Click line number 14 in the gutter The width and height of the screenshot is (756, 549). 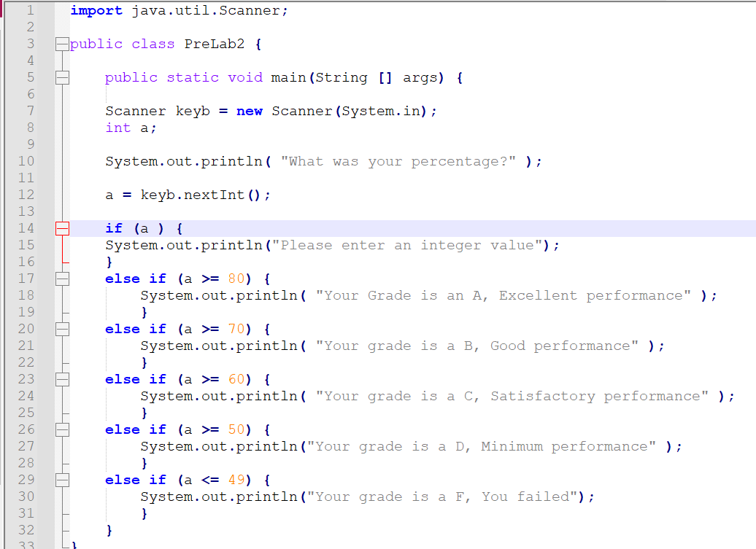click(26, 227)
